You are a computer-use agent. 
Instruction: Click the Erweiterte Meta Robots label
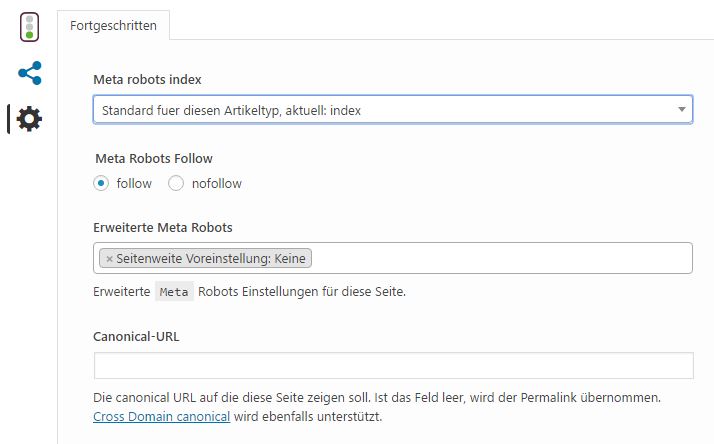[163, 228]
